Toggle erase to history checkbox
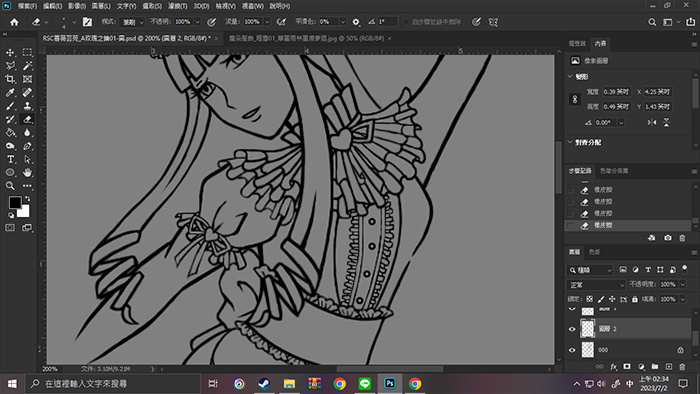Screen dimensions: 700x394 406,22
